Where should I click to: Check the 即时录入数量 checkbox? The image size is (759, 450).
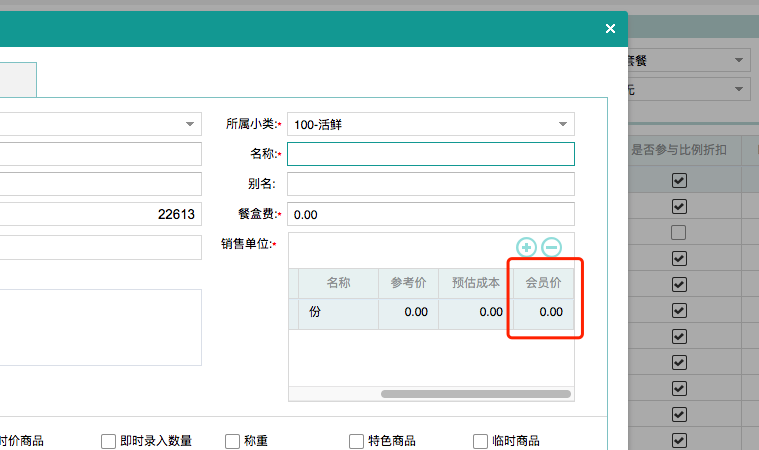click(x=109, y=441)
